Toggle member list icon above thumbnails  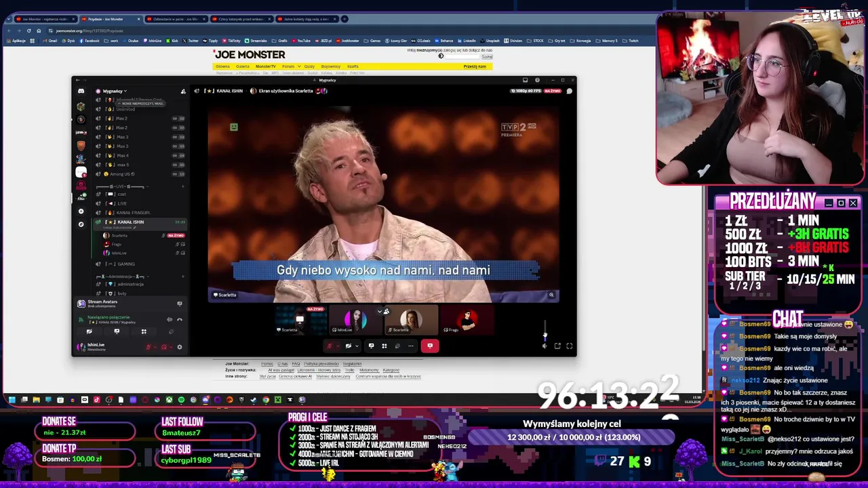[386, 312]
